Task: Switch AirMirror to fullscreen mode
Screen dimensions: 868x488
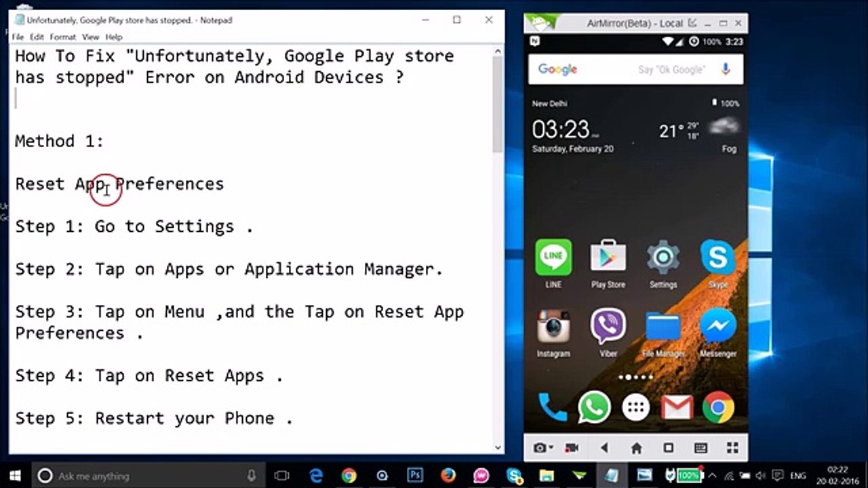Action: (732, 448)
